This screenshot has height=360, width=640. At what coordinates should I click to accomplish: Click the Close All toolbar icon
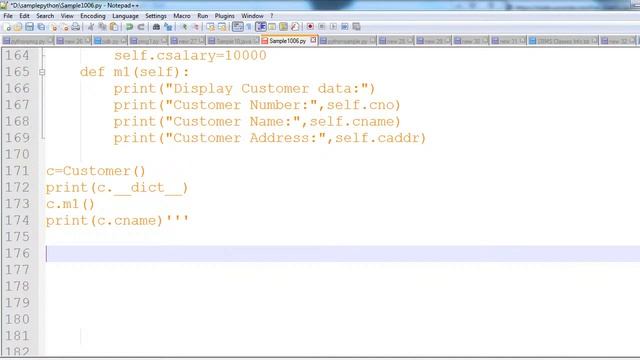pos(65,27)
